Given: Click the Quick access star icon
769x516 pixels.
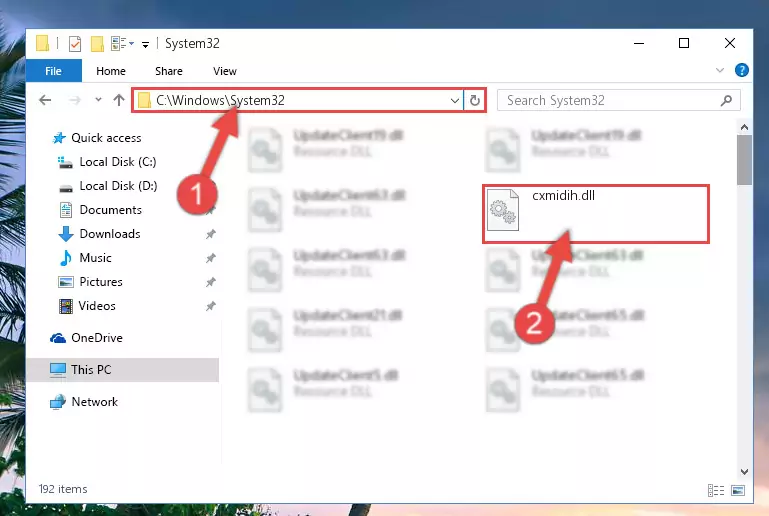Looking at the screenshot, I should (x=59, y=138).
